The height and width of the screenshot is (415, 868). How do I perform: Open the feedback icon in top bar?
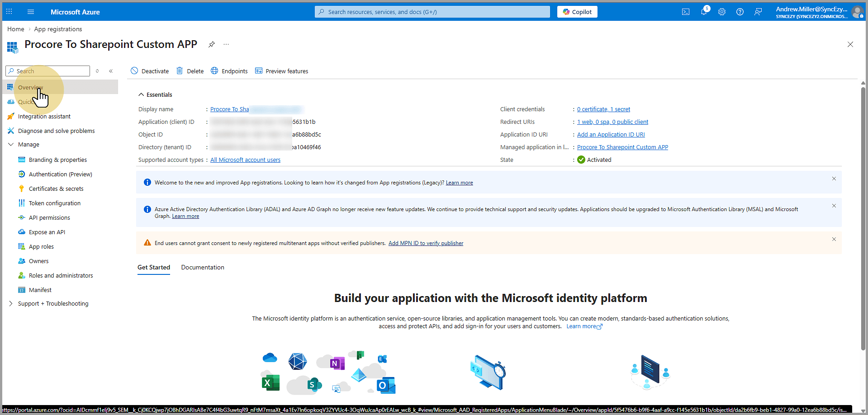tap(758, 12)
